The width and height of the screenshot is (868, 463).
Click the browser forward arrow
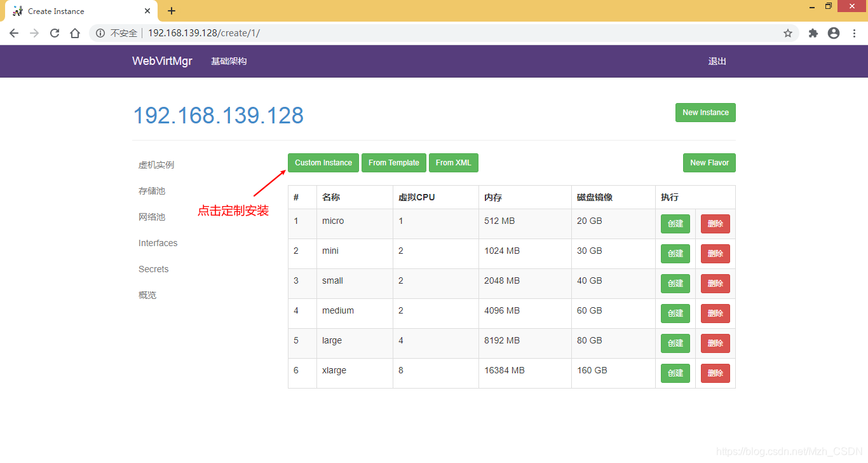coord(34,33)
